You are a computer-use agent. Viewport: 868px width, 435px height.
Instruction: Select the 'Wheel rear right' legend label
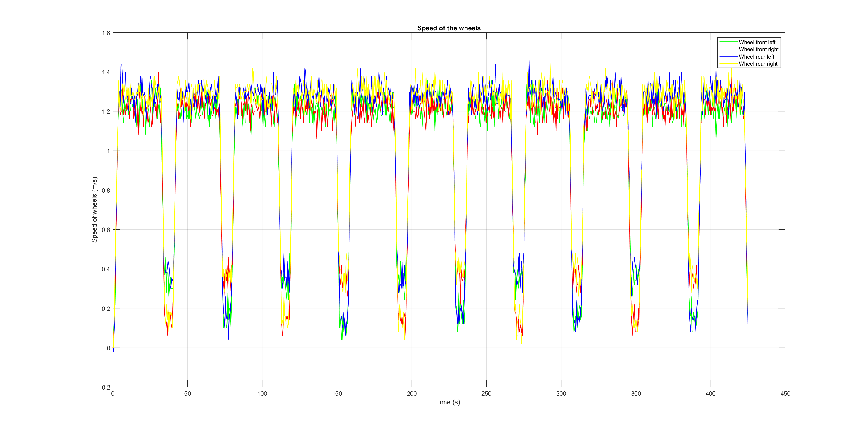tap(758, 64)
